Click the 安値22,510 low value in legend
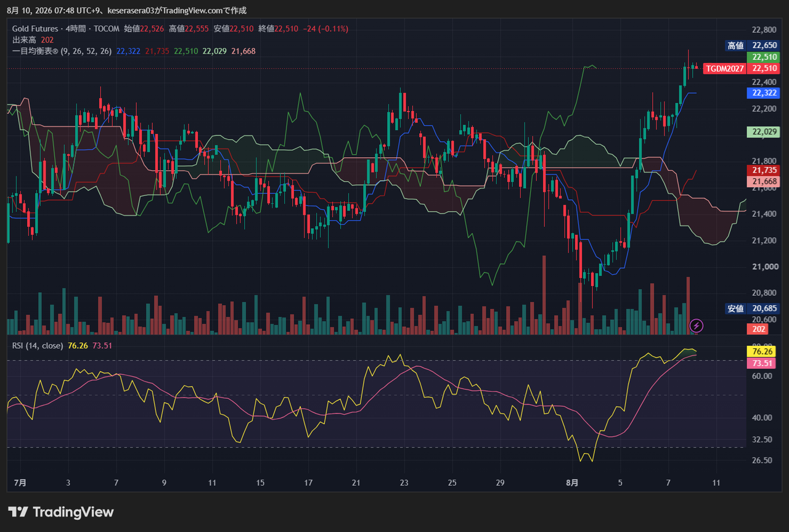 (234, 28)
